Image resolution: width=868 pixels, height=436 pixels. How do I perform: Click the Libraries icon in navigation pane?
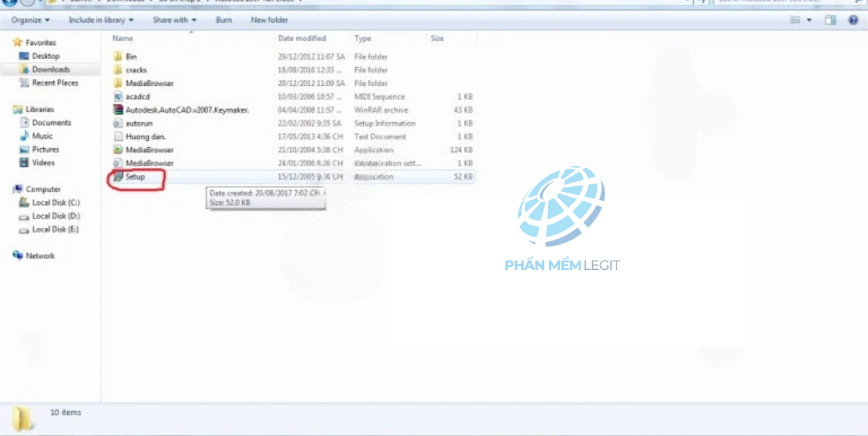click(x=17, y=110)
